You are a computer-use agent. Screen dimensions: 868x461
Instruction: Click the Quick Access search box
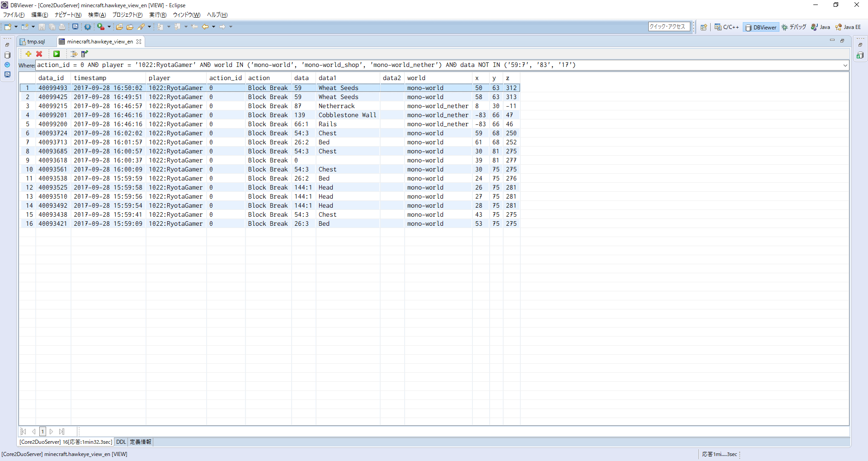pyautogui.click(x=669, y=27)
